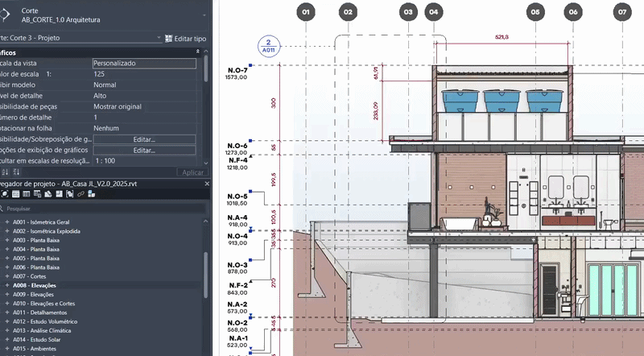
Task: Click the floor plan browser toolbar icon
Action: click(59, 194)
